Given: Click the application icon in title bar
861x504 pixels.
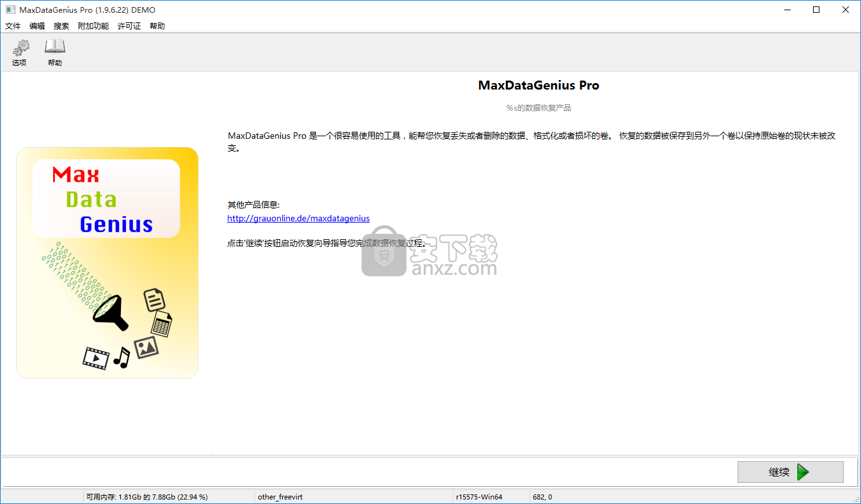Looking at the screenshot, I should pyautogui.click(x=10, y=10).
